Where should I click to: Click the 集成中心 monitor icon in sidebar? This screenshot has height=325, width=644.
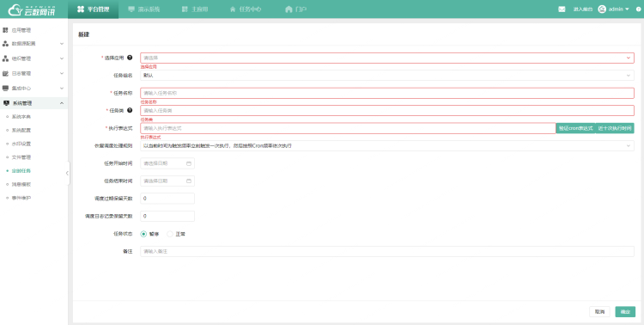click(5, 88)
